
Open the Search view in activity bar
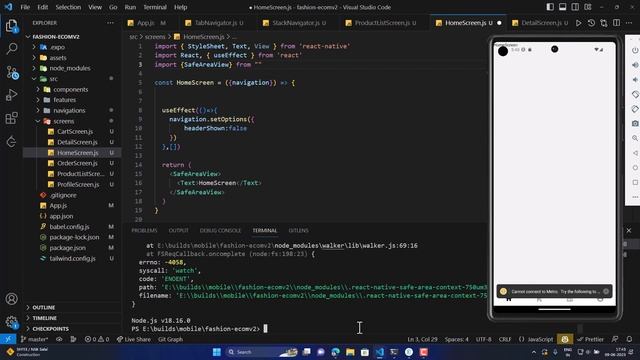tap(11, 49)
